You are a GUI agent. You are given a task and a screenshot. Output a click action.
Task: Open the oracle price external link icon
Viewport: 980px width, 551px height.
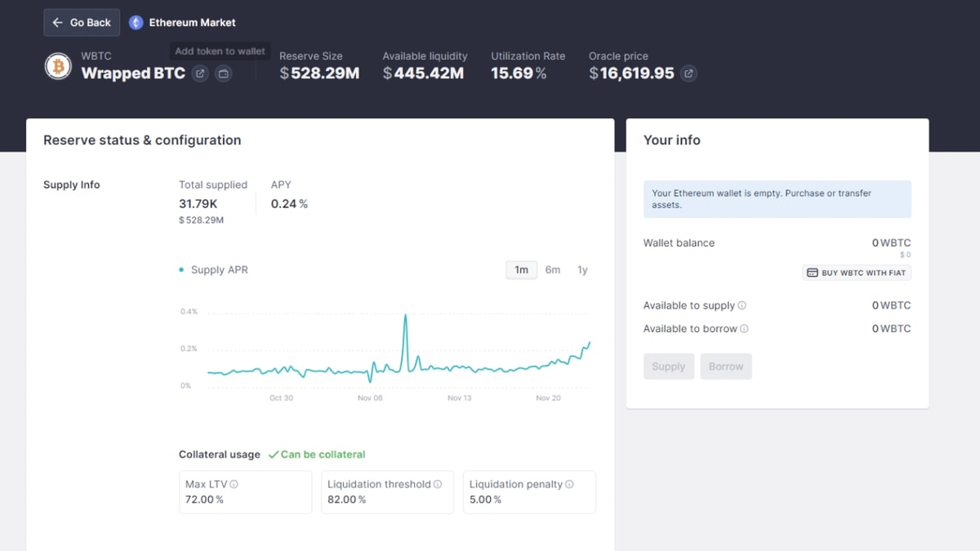[x=688, y=73]
